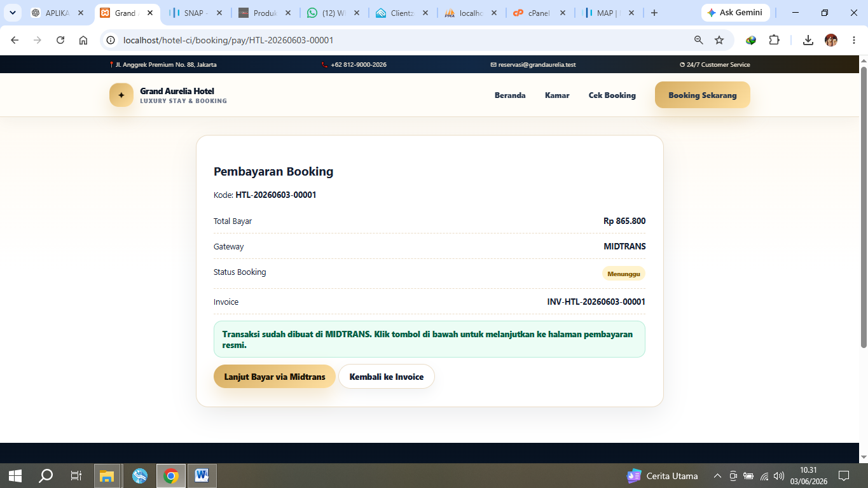Open the Chrome icon on the taskbar

tap(170, 476)
